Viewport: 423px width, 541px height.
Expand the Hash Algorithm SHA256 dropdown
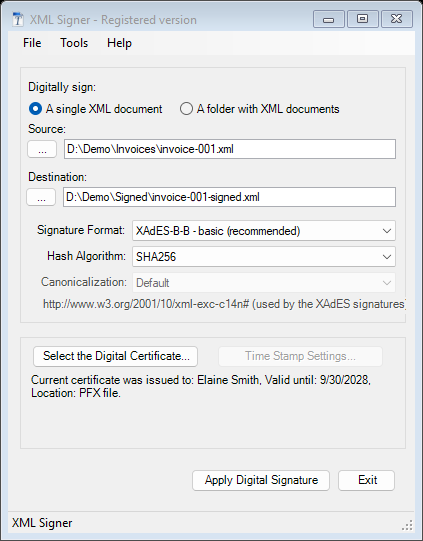click(264, 256)
